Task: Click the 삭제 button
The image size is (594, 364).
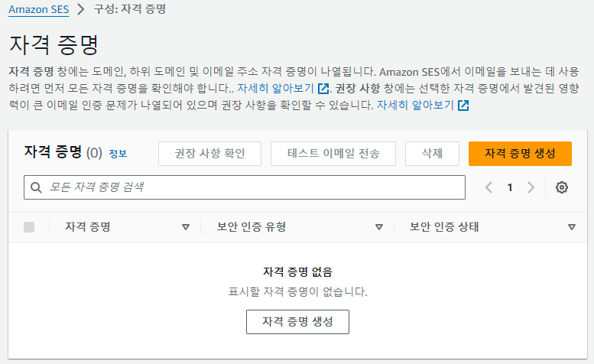Action: (x=432, y=154)
